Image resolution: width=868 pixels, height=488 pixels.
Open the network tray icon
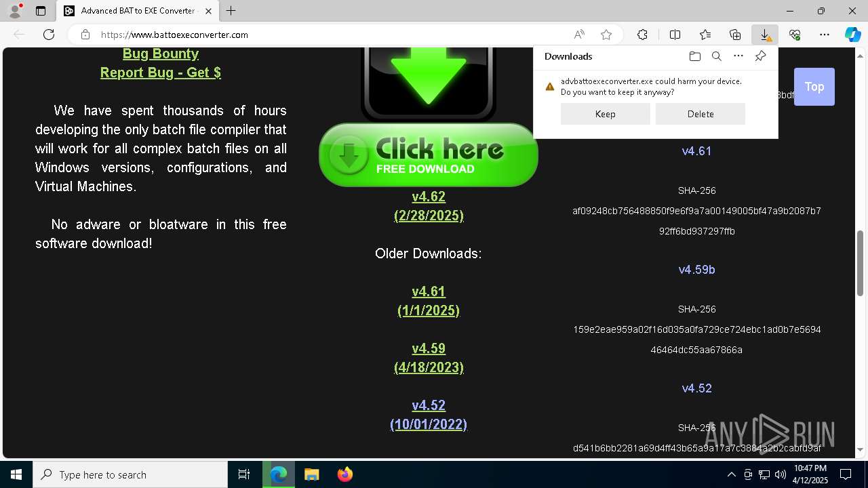coord(764,474)
